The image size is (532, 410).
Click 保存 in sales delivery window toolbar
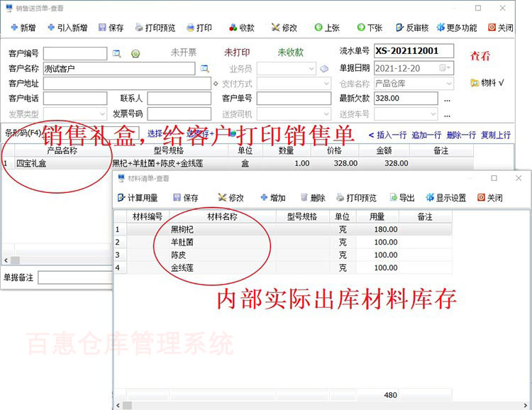(x=111, y=28)
